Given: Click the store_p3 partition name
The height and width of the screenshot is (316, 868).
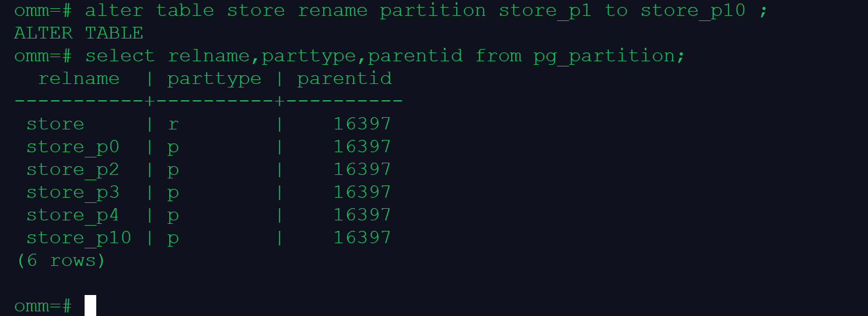Looking at the screenshot, I should coord(73,193).
